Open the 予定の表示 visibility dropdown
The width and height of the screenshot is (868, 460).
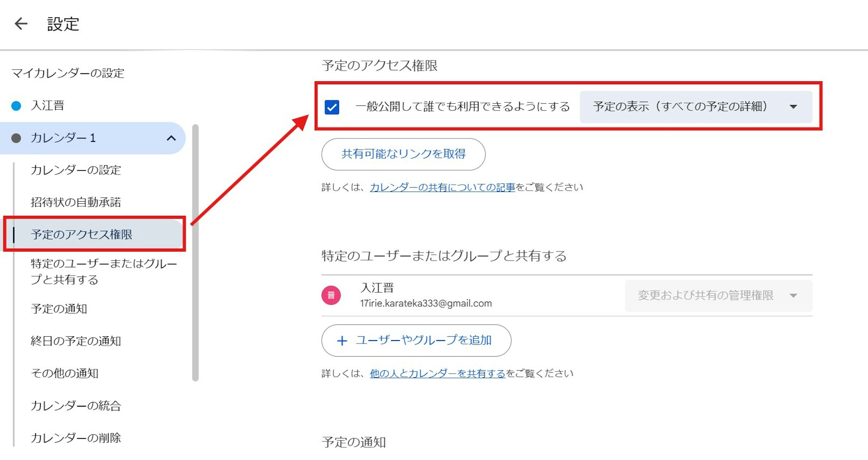click(696, 107)
